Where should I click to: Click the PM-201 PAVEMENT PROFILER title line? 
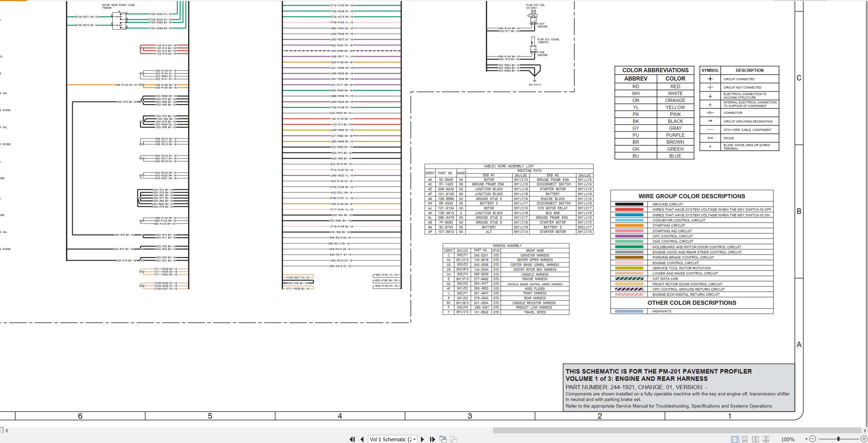click(658, 371)
